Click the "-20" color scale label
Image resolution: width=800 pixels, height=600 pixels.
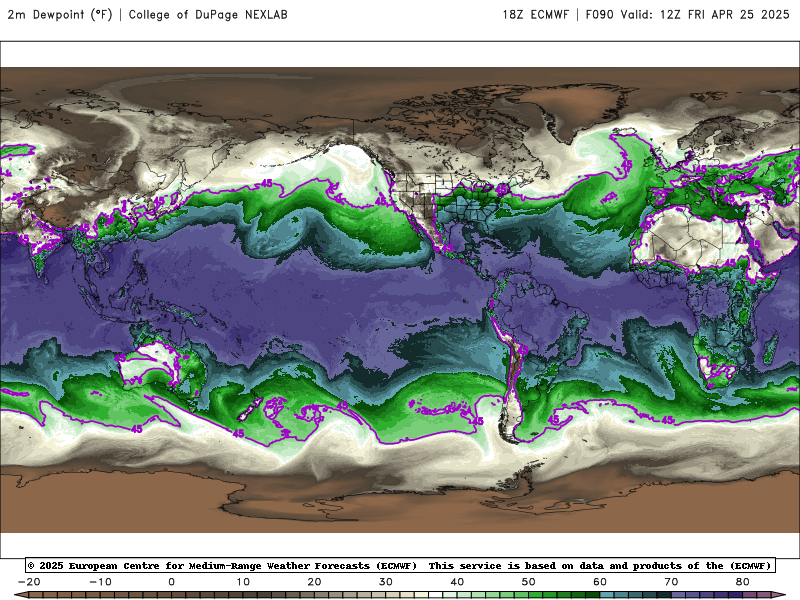29,582
